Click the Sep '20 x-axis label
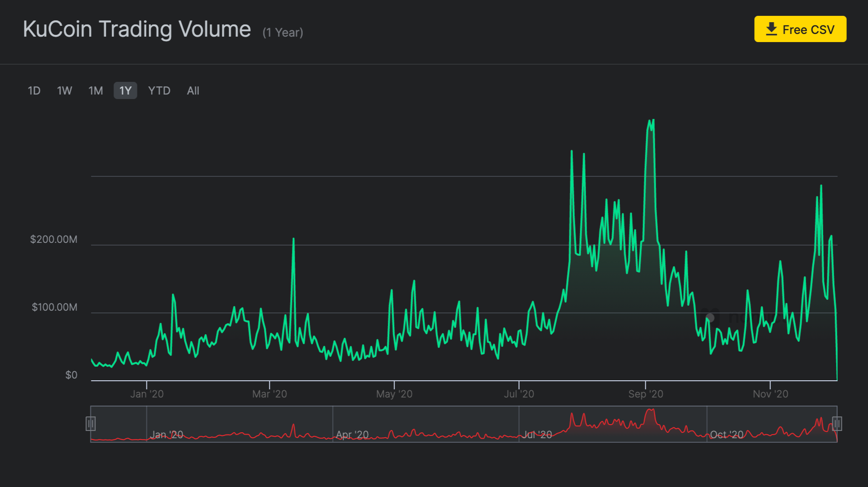The width and height of the screenshot is (868, 487). click(646, 394)
